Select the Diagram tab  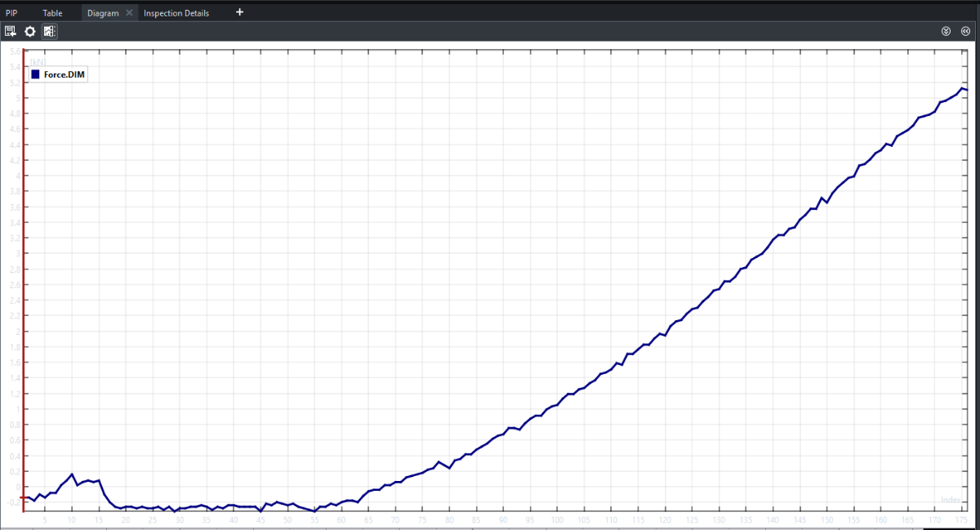tap(103, 13)
